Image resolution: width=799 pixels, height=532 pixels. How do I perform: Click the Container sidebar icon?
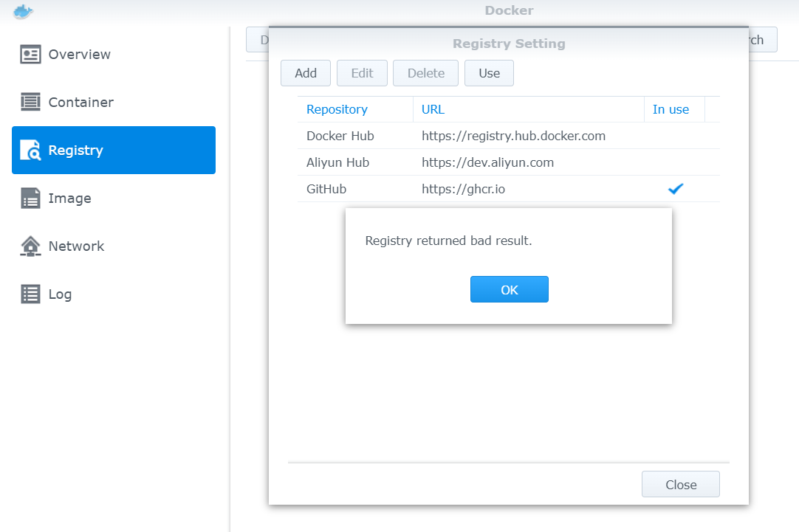coord(30,103)
